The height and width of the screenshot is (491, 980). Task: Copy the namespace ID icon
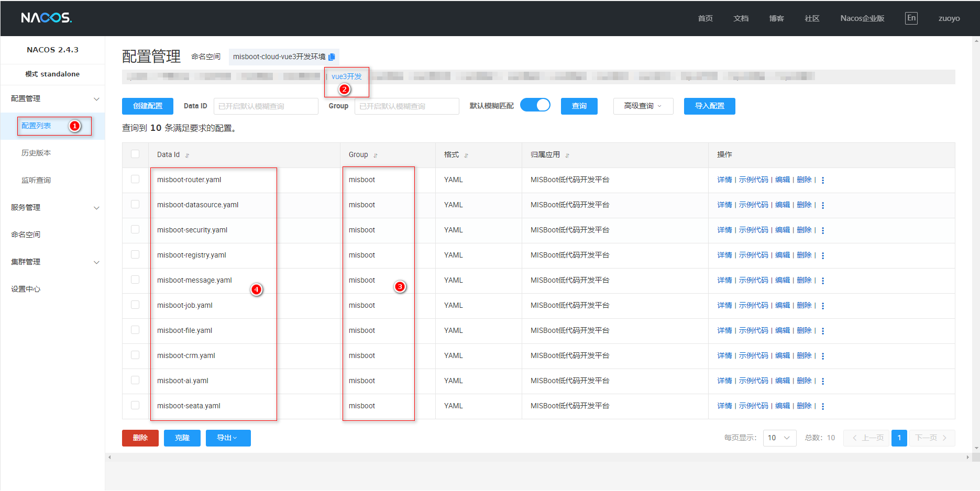[332, 57]
